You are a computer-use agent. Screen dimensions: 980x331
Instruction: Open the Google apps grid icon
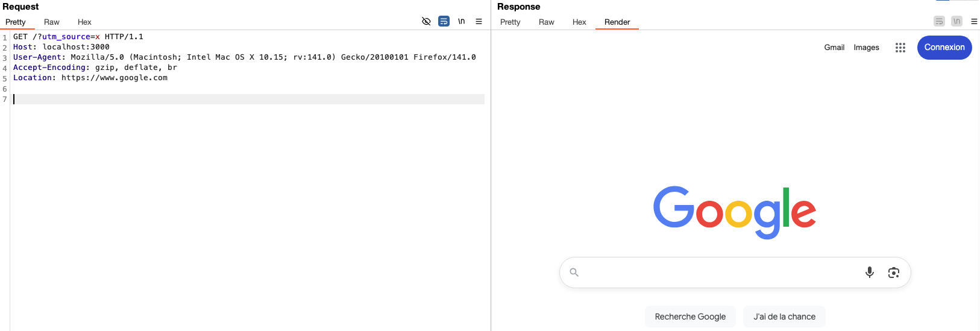coord(900,48)
